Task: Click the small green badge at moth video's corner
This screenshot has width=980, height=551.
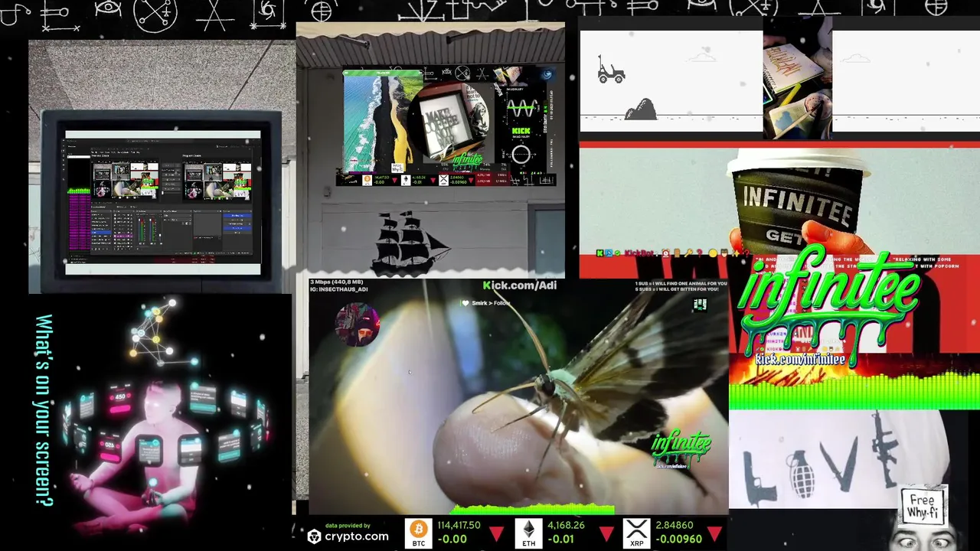Action: [700, 305]
